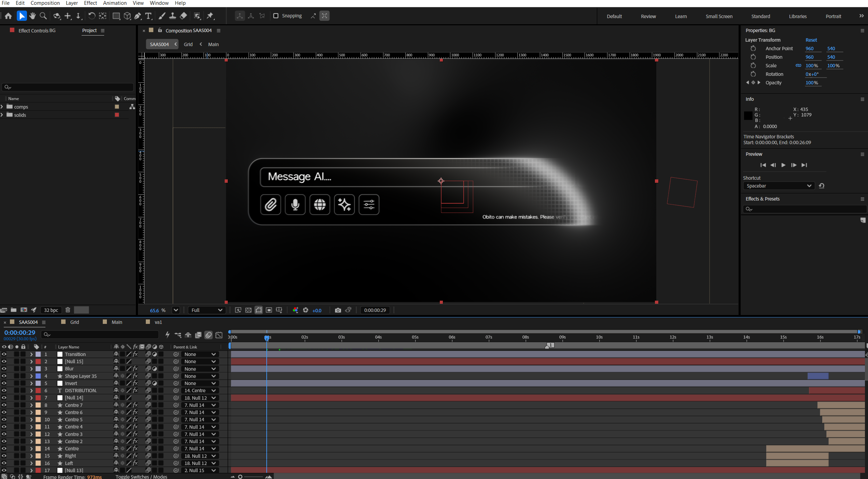Select the Zoom tool

click(x=43, y=16)
